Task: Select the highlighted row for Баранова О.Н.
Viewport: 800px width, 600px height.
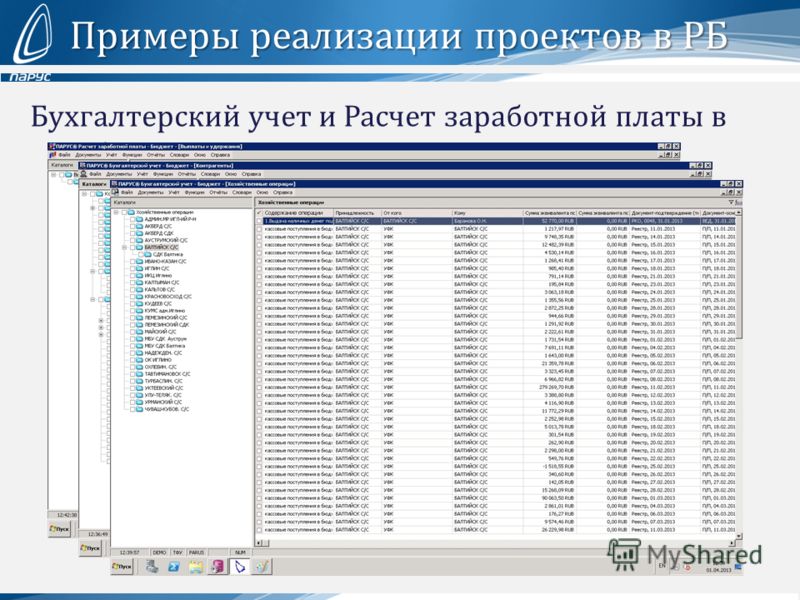Action: click(495, 221)
